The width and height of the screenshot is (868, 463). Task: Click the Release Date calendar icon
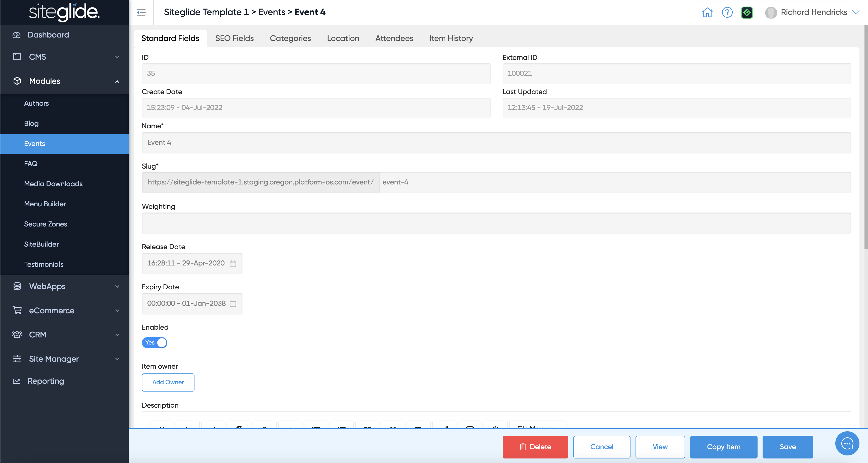[x=233, y=263]
